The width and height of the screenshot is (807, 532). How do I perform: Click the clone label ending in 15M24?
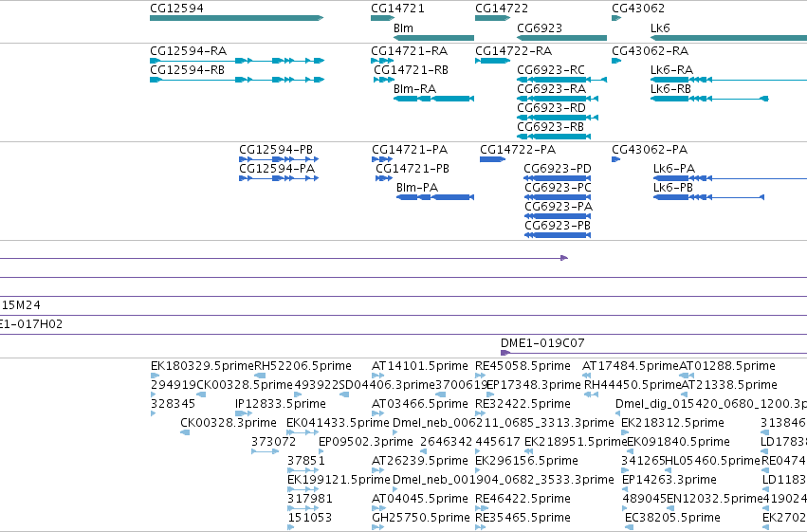(x=20, y=305)
